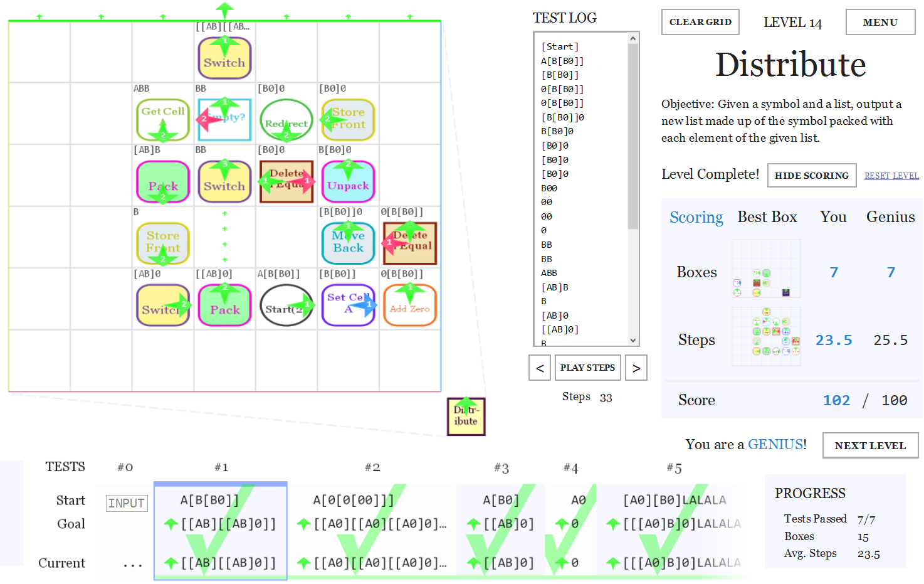Select the Empty? box
924x584 pixels.
[224, 119]
